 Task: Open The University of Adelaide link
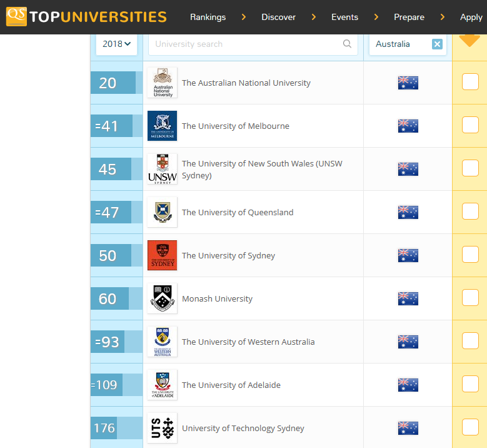coord(231,385)
